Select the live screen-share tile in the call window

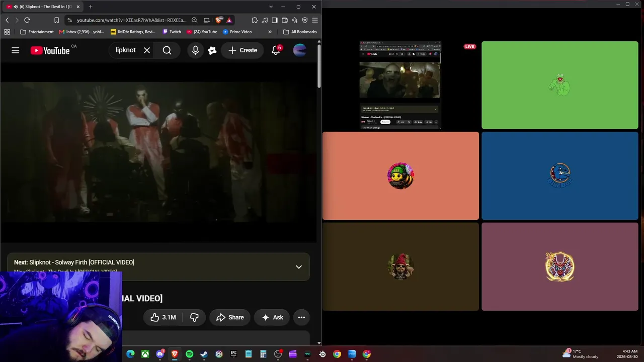pos(400,85)
